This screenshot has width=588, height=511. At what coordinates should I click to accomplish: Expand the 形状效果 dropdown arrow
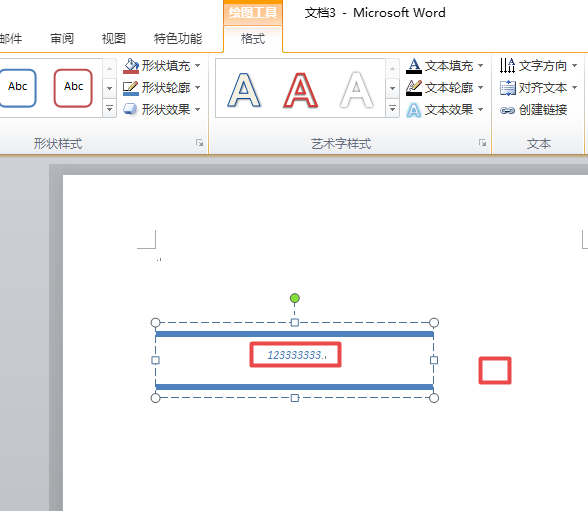198,109
